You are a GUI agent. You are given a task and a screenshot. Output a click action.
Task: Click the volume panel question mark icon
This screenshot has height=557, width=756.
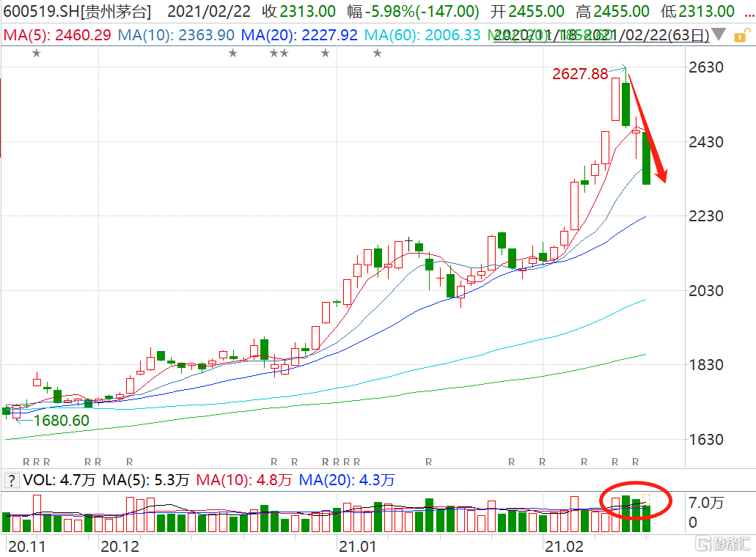point(11,480)
